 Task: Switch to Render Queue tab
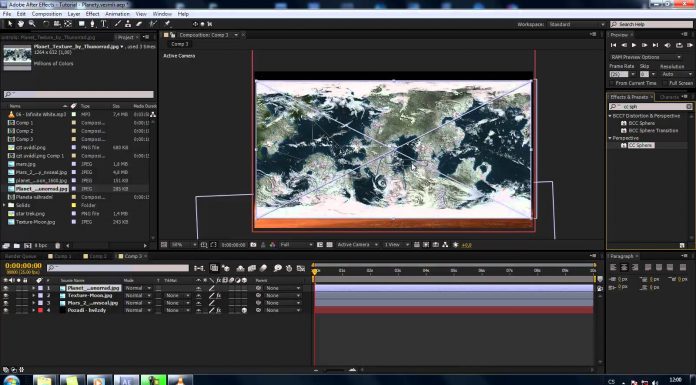point(20,256)
